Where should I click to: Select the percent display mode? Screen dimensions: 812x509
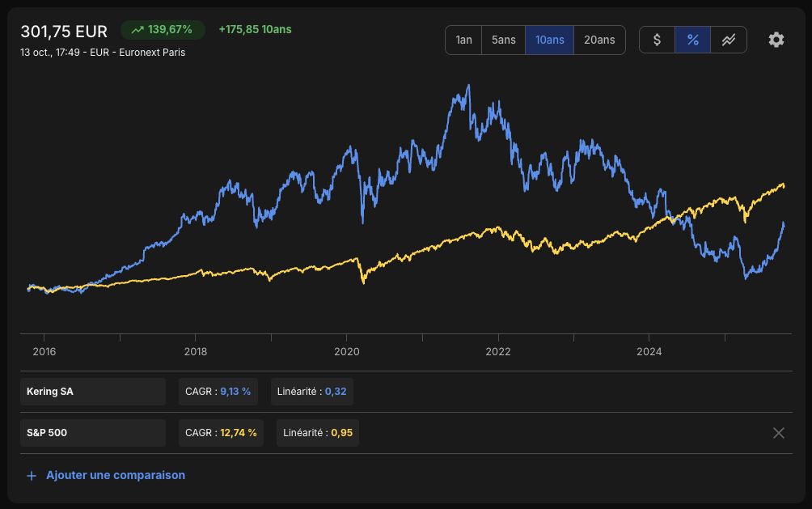point(692,40)
